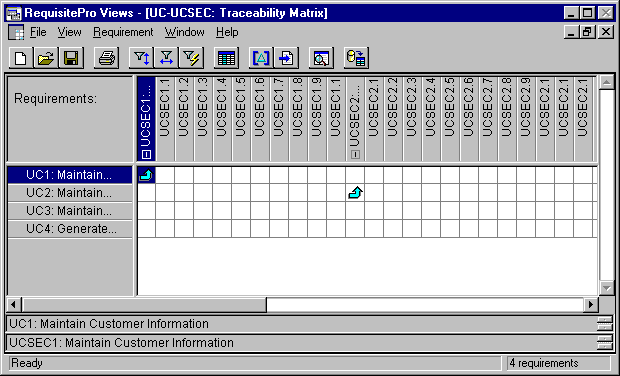Click the 4 requirements status text
The height and width of the screenshot is (376, 620).
[x=544, y=363]
